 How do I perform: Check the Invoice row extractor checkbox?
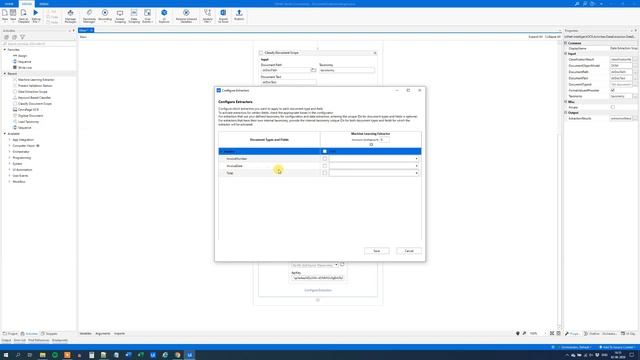pyautogui.click(x=325, y=151)
